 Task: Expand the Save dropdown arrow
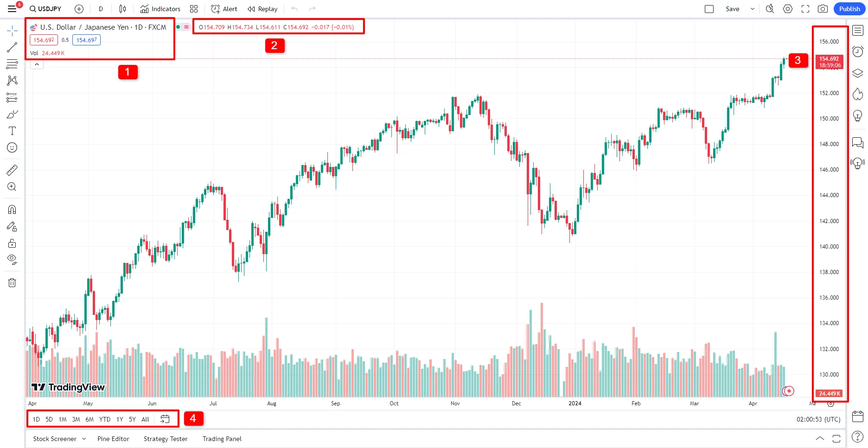pos(752,9)
